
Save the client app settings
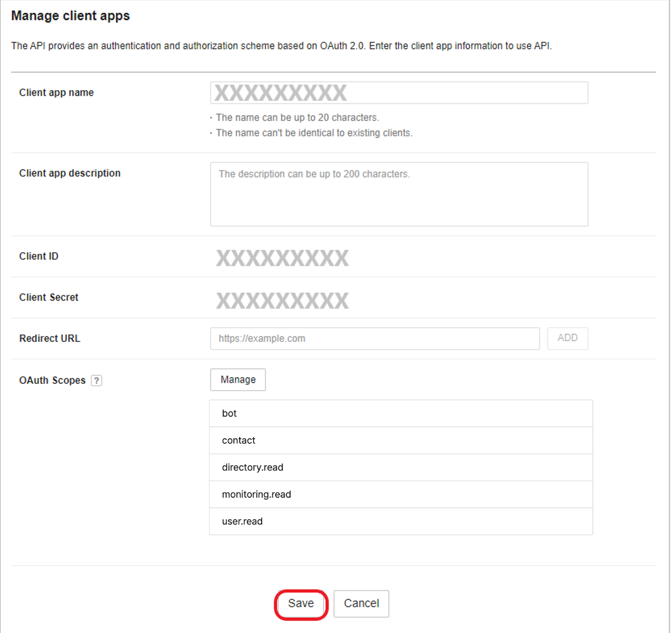(301, 604)
